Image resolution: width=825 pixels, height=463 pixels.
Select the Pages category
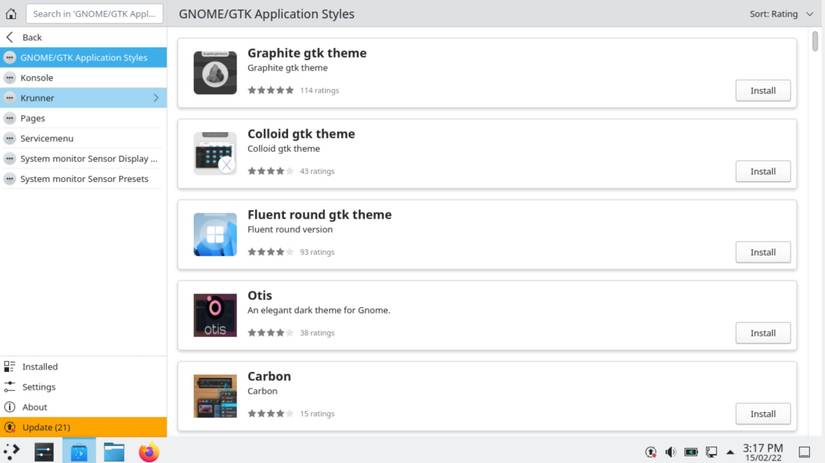pyautogui.click(x=83, y=118)
